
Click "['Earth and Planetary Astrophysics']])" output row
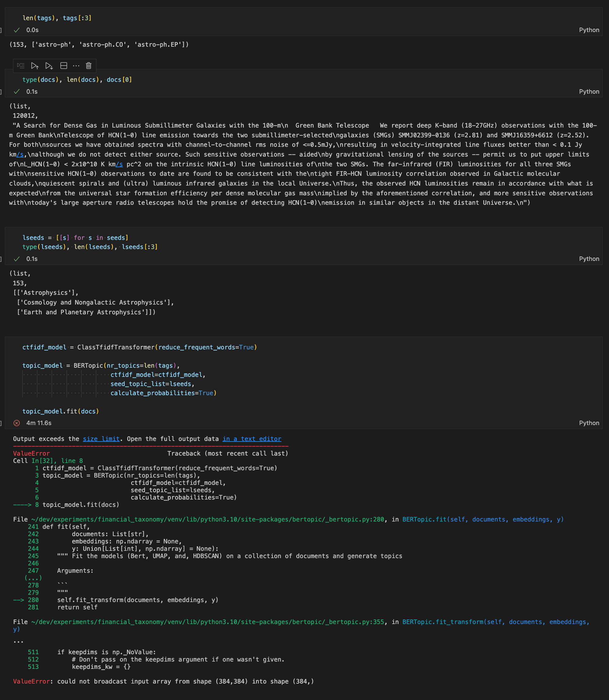[86, 312]
